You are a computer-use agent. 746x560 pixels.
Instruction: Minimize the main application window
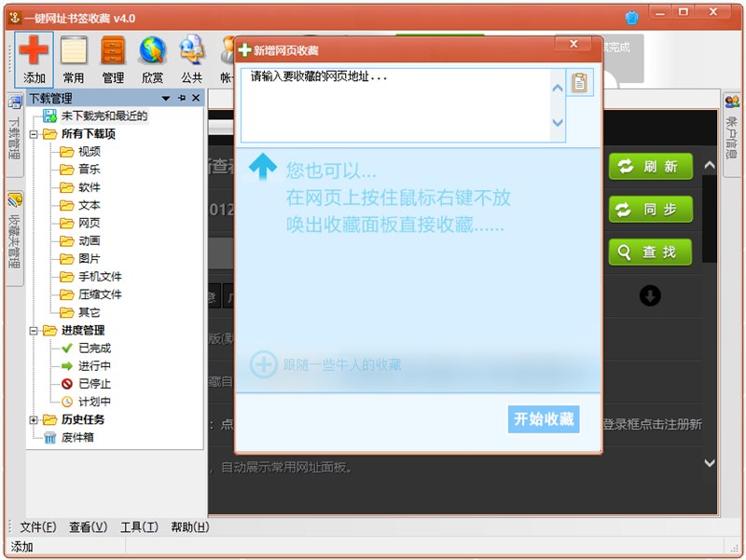point(660,12)
